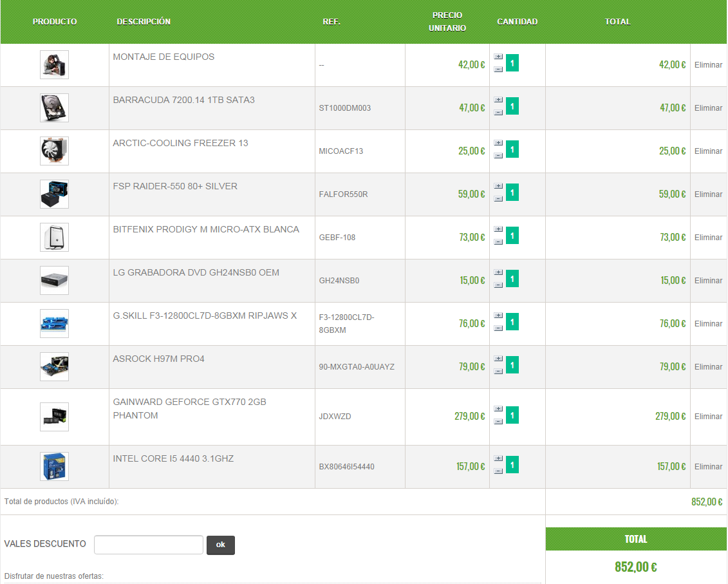Decrease quantity of FSP RAIDER-550
Screen dimensions: 728x584
498,199
